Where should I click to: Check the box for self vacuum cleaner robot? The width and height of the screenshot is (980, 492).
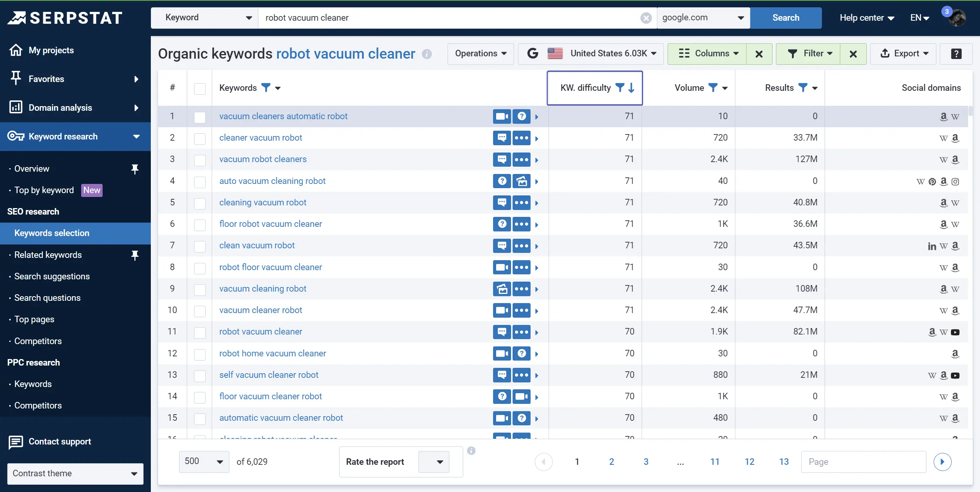[x=200, y=376]
